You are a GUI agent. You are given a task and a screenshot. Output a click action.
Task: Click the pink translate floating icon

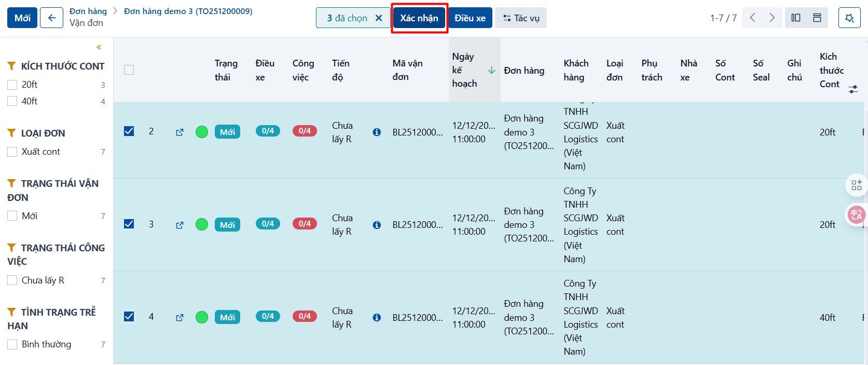tap(857, 214)
